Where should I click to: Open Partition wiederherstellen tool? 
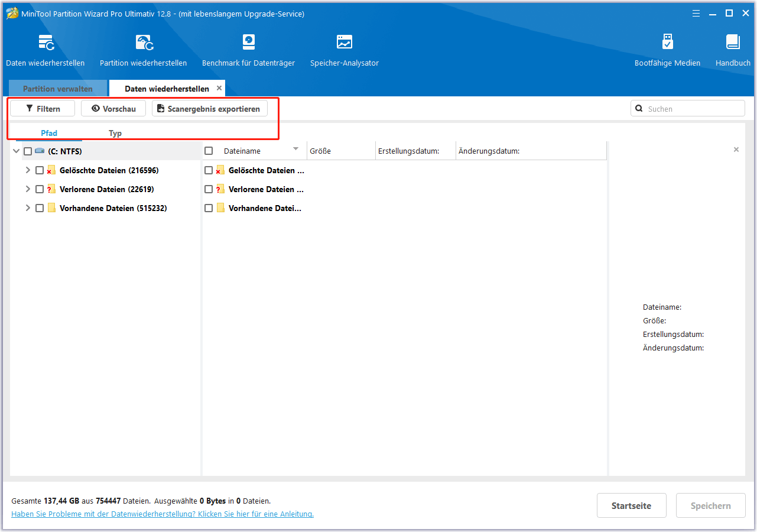144,50
